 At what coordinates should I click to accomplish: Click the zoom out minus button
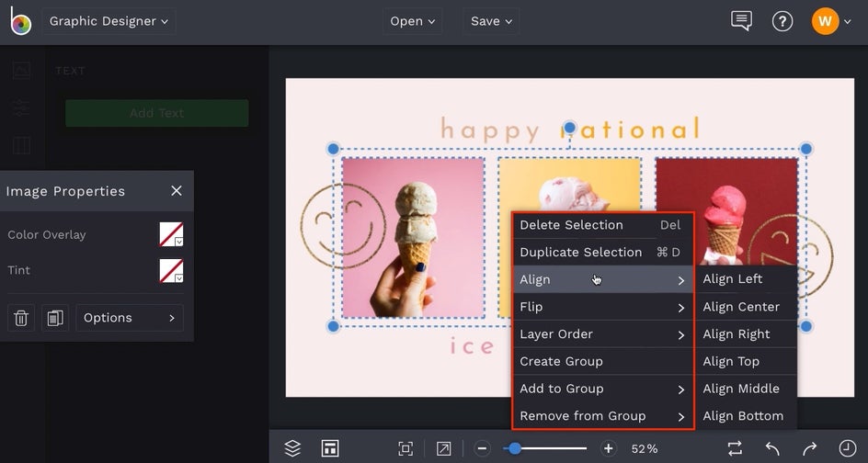coord(482,448)
